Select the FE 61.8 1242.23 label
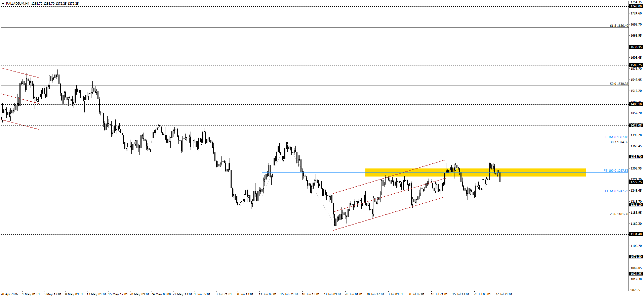The width and height of the screenshot is (644, 298). [616, 191]
